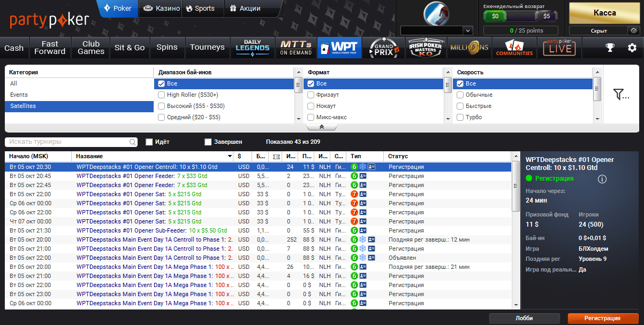Check the High Roller ($530+) checkbox

pyautogui.click(x=161, y=95)
